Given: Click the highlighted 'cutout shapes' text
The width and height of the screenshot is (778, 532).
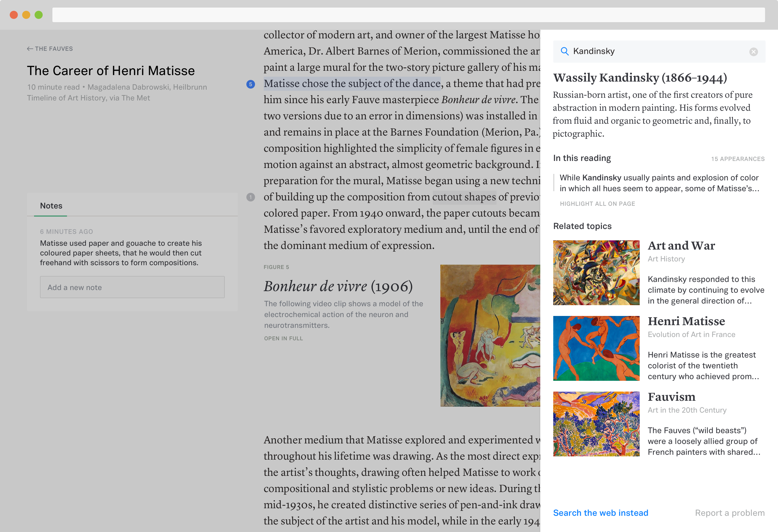Looking at the screenshot, I should pos(464,197).
